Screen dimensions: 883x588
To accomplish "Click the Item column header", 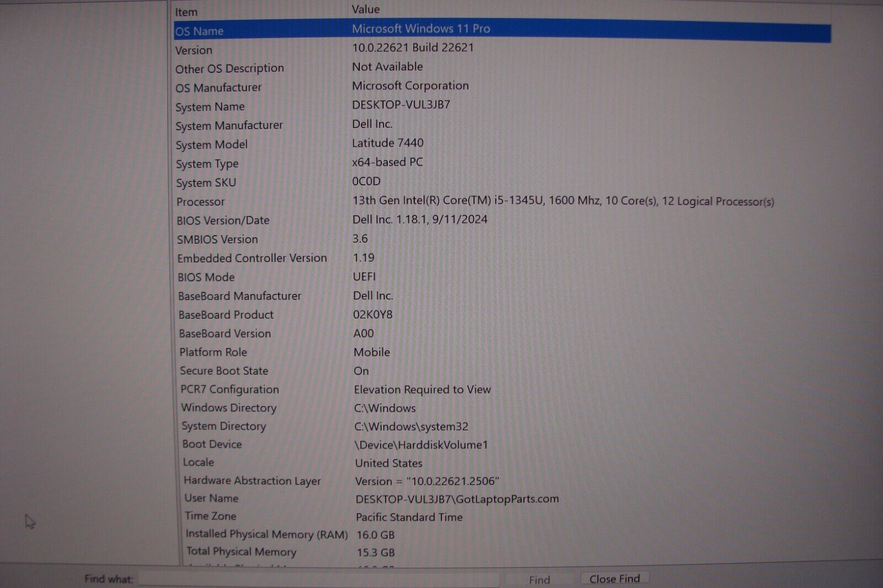I will (186, 12).
